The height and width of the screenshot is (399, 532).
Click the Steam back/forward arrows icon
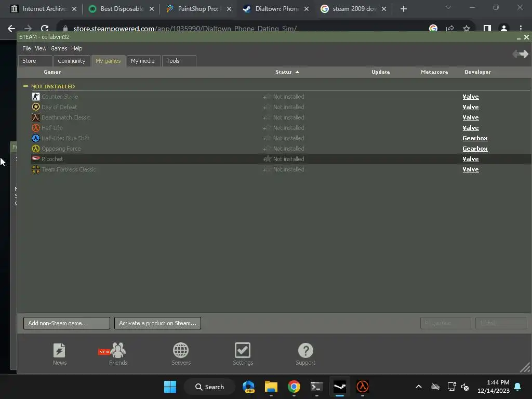pos(520,54)
